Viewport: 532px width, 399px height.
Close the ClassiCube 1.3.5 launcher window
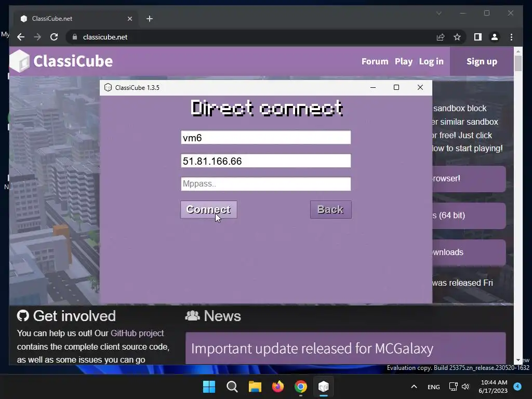pos(420,87)
